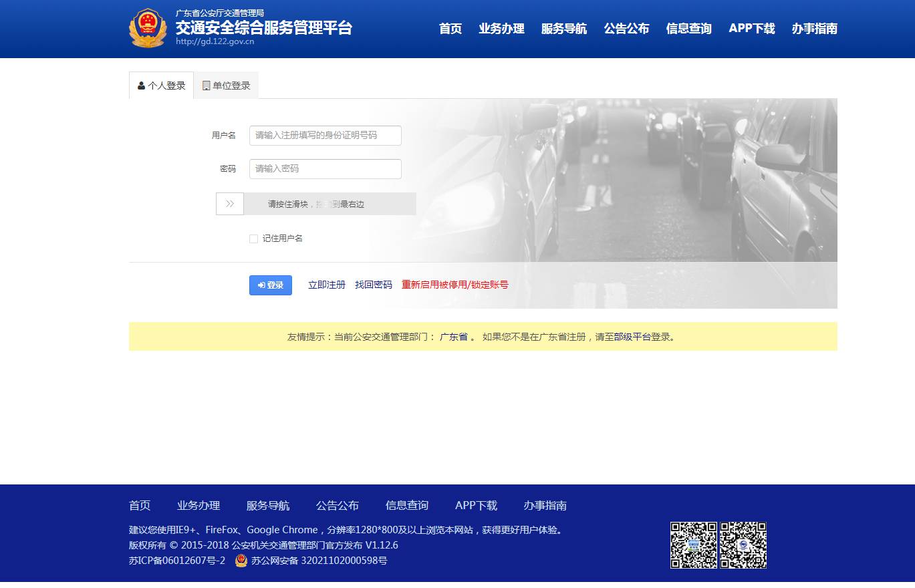Open 服务导航 in the top navigation
Image resolution: width=915 pixels, height=588 pixels.
coord(564,29)
